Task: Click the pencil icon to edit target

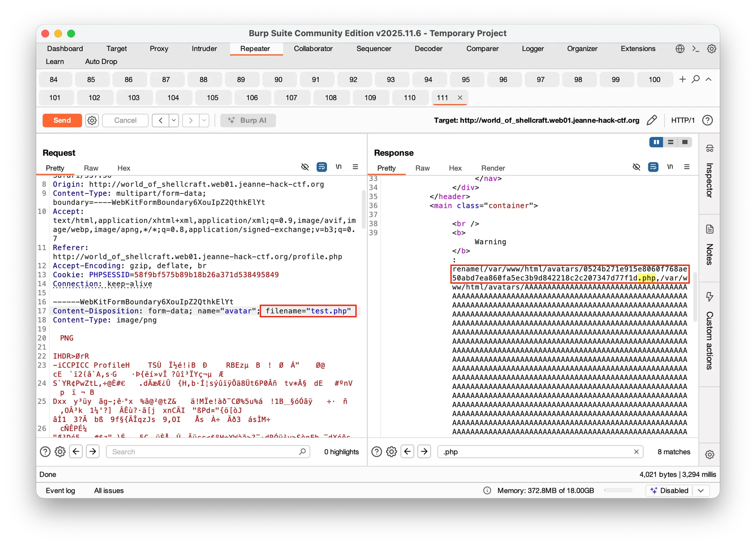Action: [652, 120]
